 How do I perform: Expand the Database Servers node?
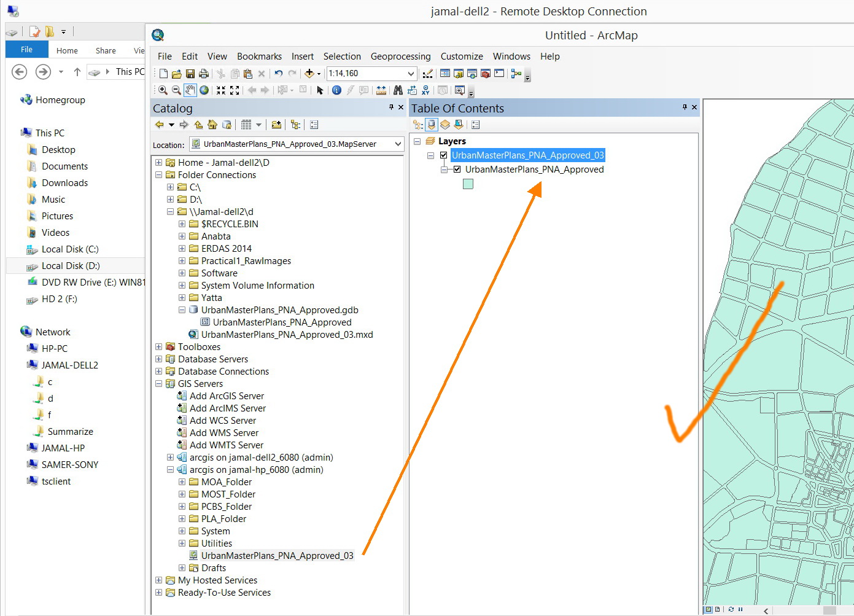(159, 359)
